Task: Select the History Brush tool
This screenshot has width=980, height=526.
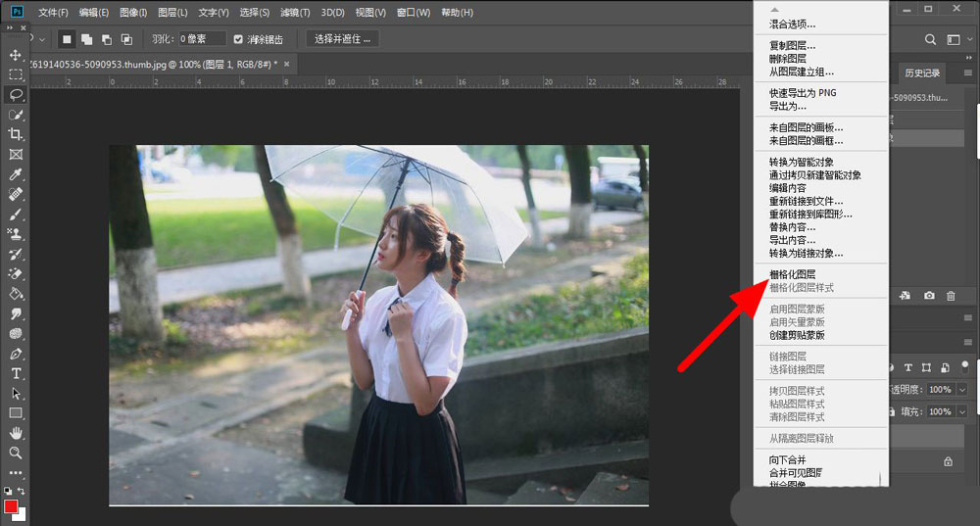Action: [16, 255]
